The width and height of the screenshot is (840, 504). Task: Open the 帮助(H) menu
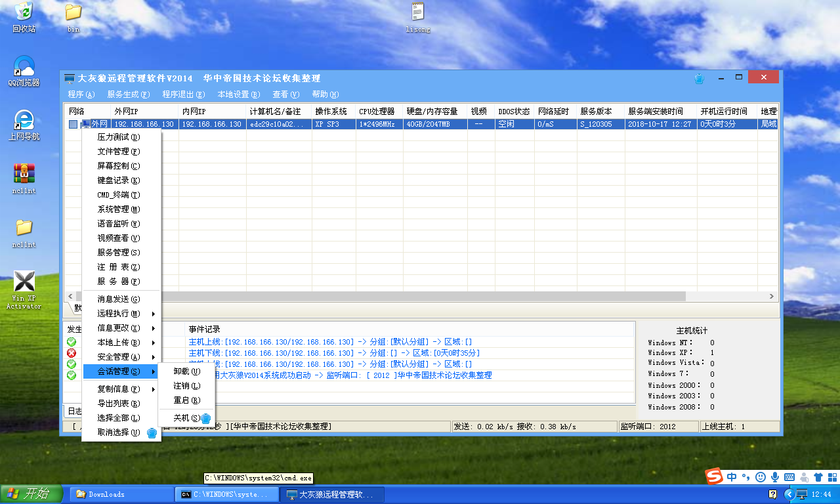click(x=325, y=94)
